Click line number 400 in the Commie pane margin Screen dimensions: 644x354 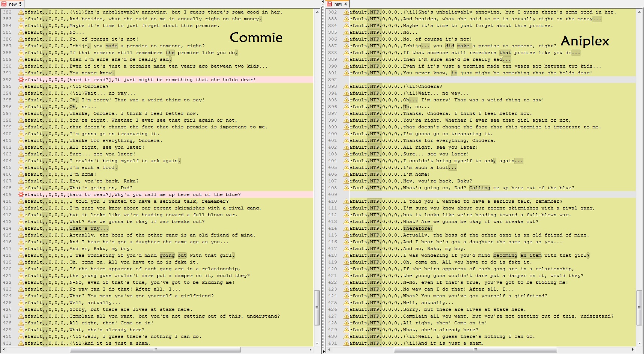coord(7,134)
